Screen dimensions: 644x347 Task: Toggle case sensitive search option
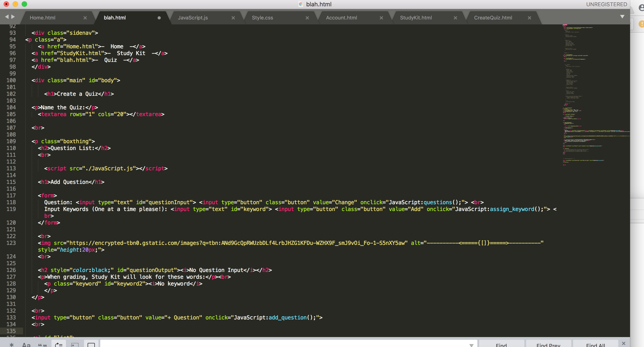(x=26, y=345)
